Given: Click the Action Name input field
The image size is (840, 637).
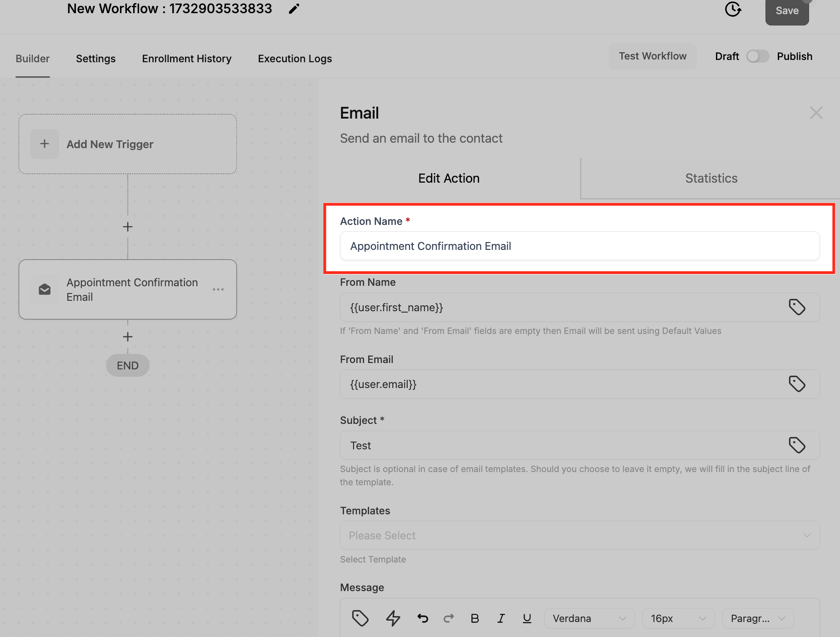Looking at the screenshot, I should tap(579, 246).
